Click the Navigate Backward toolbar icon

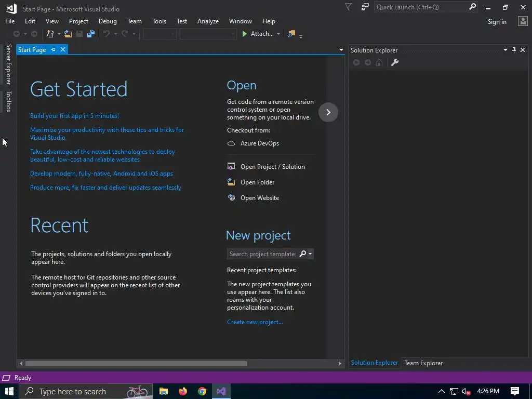click(x=16, y=34)
